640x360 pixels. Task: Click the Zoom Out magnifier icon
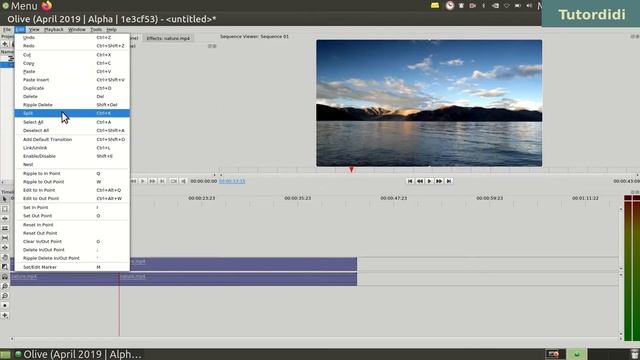tap(4, 296)
